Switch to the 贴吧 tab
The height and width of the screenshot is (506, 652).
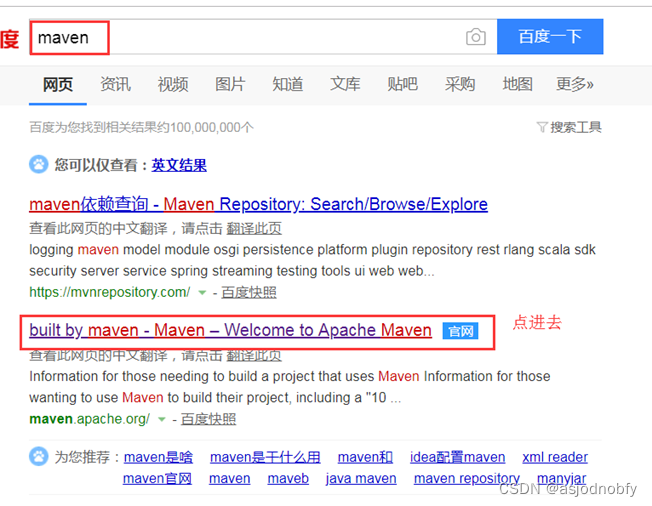point(402,84)
